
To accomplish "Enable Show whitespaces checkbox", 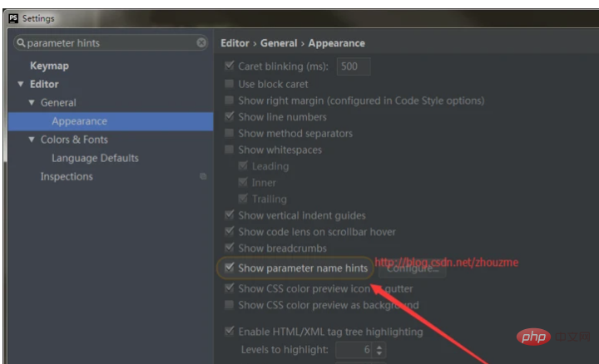I will tap(230, 150).
